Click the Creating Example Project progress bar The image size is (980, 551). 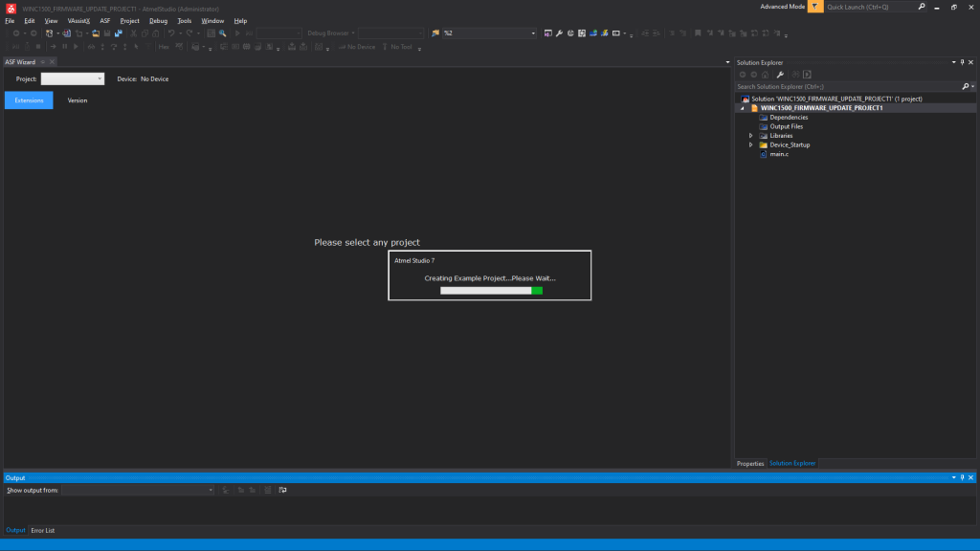point(491,291)
